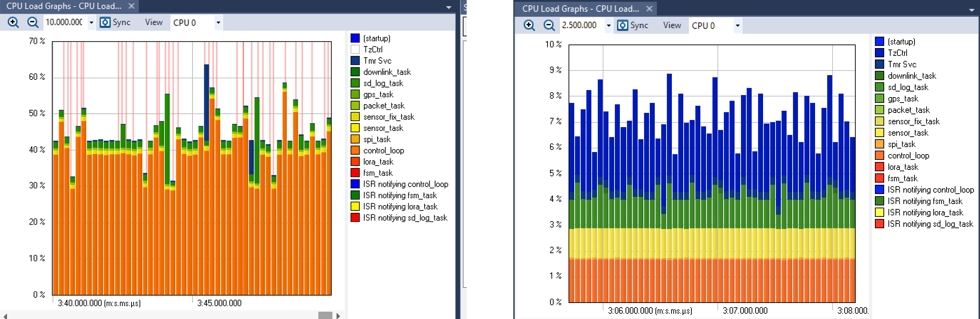Click the sd_log_task swatch in right legend
This screenshot has height=319, width=980.
(x=880, y=87)
